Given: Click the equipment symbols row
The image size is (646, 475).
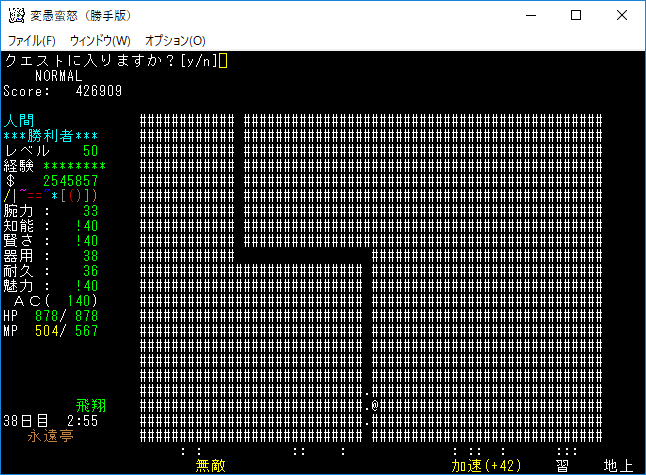Looking at the screenshot, I should [x=51, y=196].
